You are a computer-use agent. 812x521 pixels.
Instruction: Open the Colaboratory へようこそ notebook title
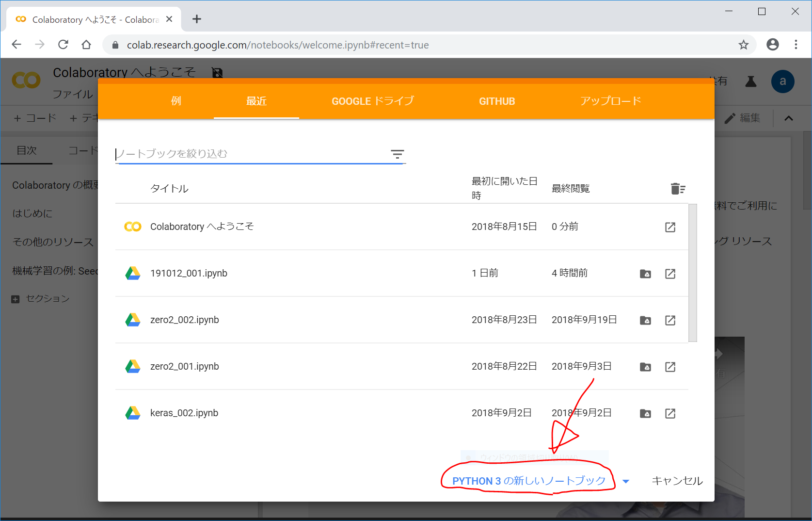coord(202,227)
